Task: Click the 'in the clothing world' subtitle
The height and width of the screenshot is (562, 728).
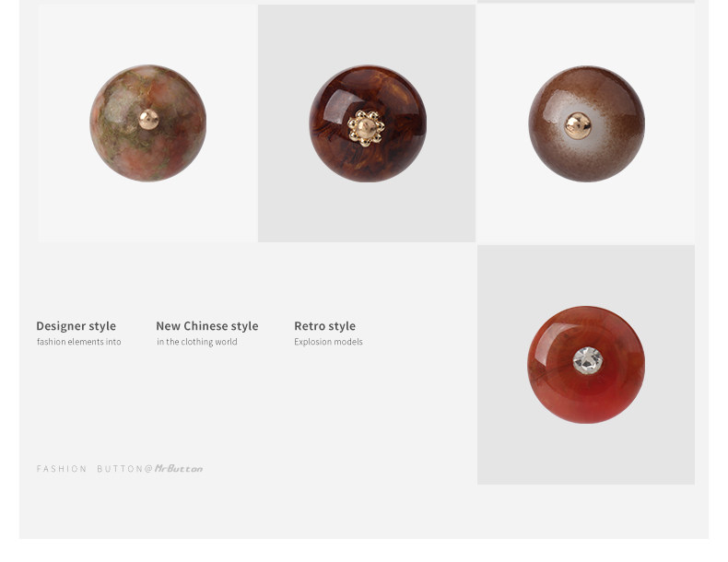Action: pos(197,342)
